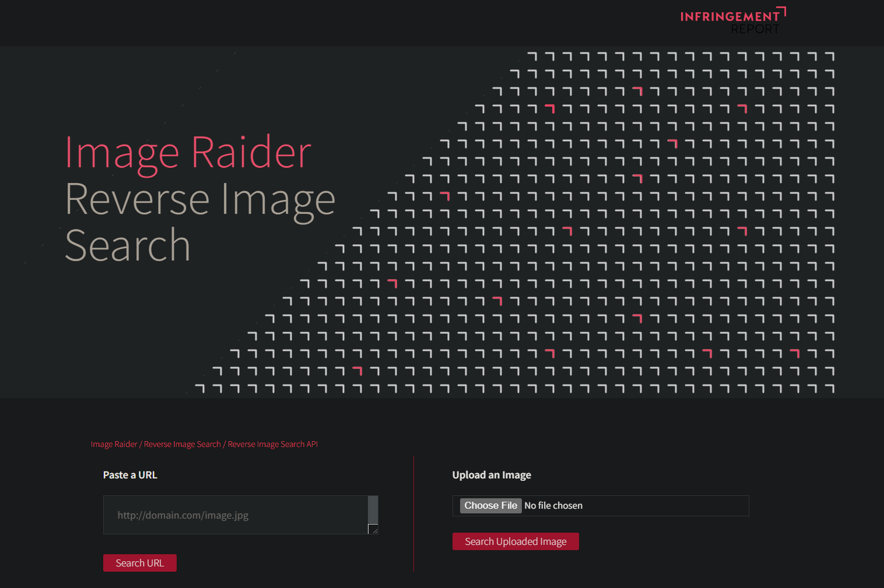Click the No file chosen label
Viewport: 884px width, 588px height.
coord(553,505)
